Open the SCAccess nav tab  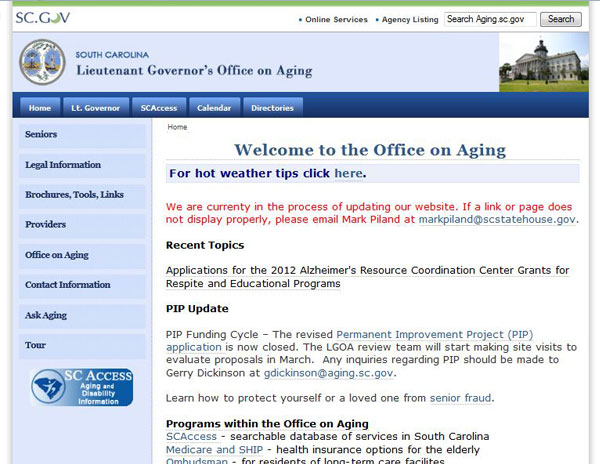click(x=159, y=107)
